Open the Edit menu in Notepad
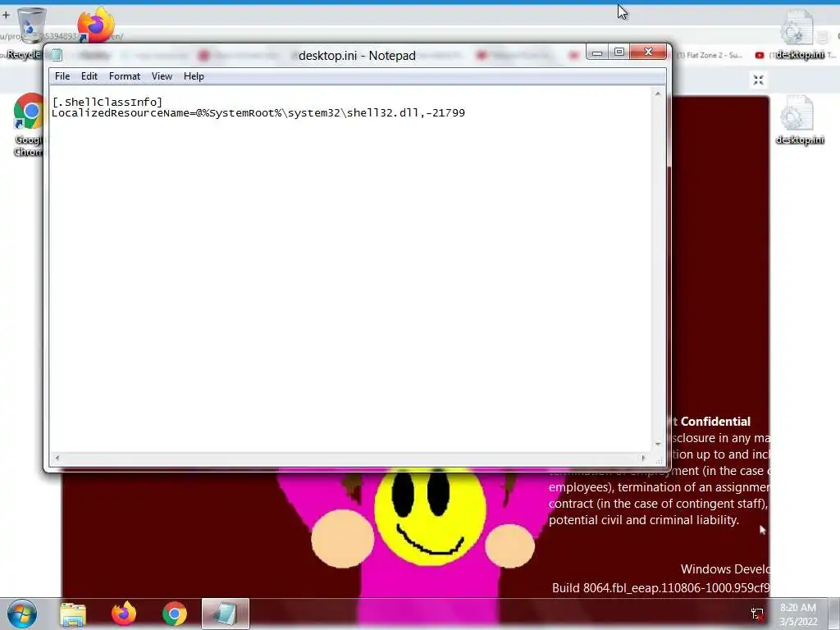Screen dimensions: 840x630 (x=89, y=76)
